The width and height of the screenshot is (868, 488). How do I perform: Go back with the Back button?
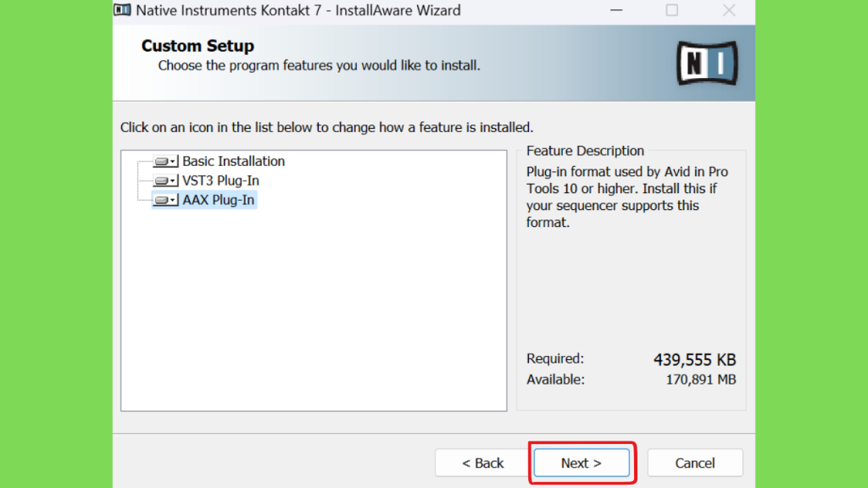tap(482, 463)
